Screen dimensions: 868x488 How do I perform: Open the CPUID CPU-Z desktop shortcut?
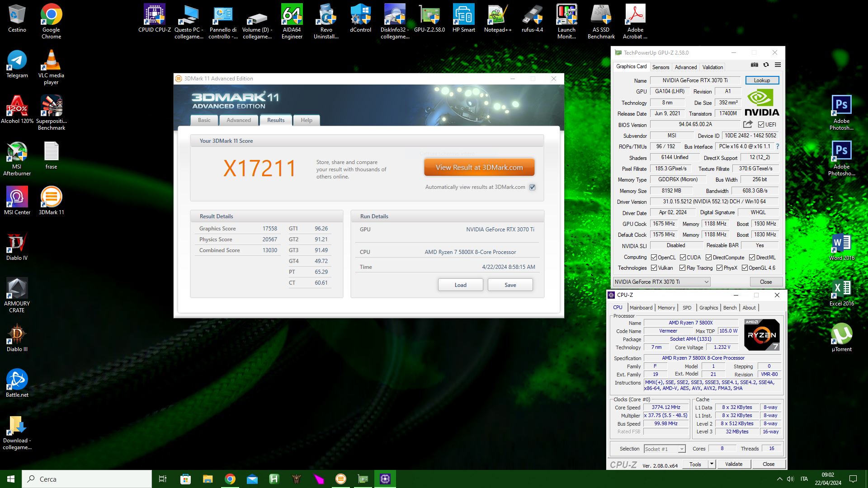point(155,19)
